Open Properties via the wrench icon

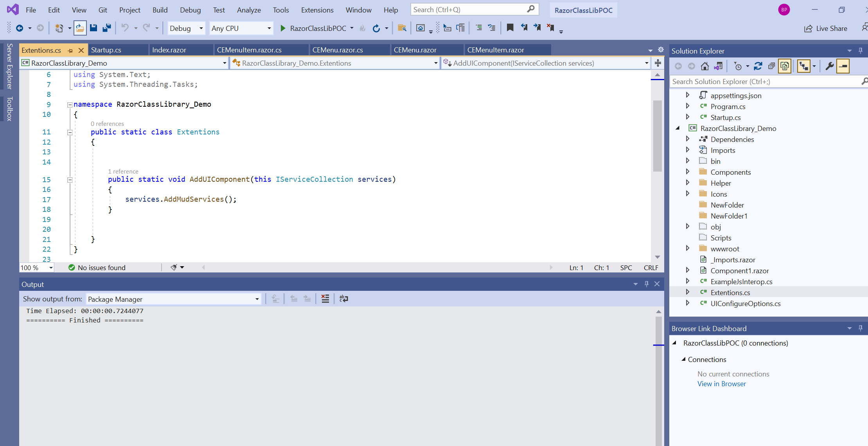pos(829,66)
